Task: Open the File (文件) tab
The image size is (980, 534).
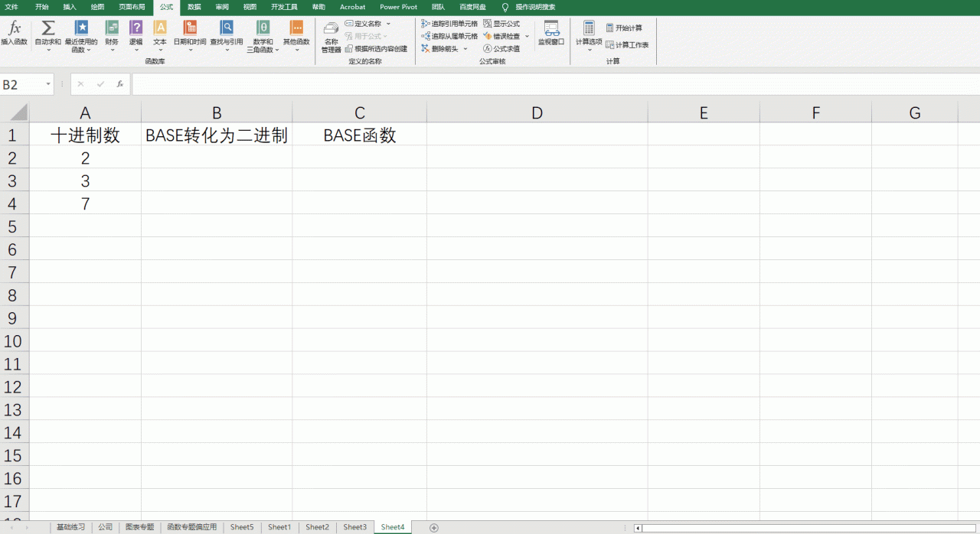Action: [11, 7]
